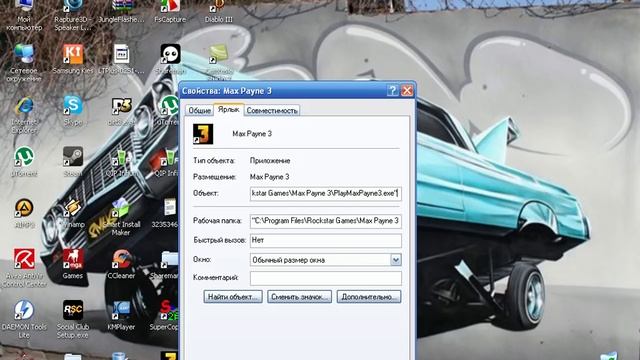Select the uTorrent shortcut beside Steam
Viewport: 640px width, 360px height.
[x=24, y=162]
